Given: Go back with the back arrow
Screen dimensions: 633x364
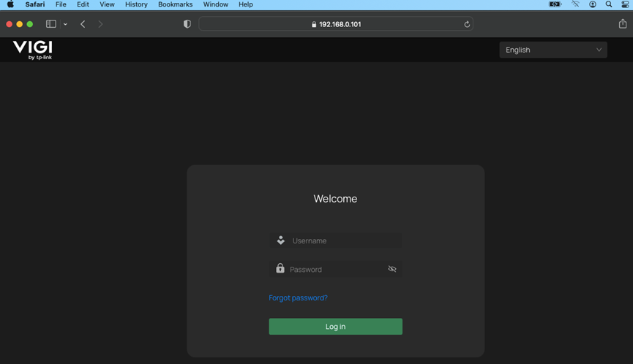Looking at the screenshot, I should pyautogui.click(x=83, y=24).
